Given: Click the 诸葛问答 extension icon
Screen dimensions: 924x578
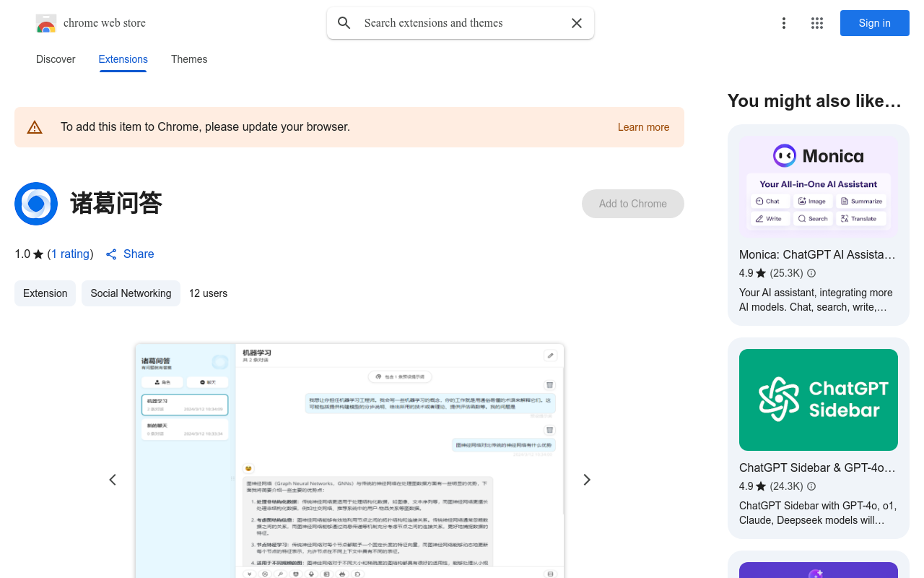Looking at the screenshot, I should pyautogui.click(x=36, y=204).
